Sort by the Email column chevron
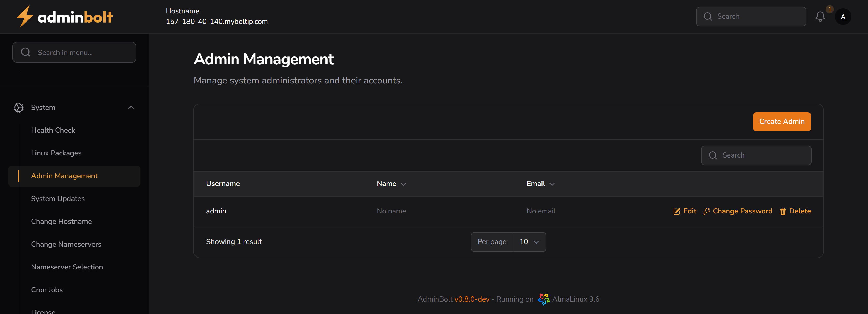Viewport: 868px width, 314px height. click(x=552, y=184)
